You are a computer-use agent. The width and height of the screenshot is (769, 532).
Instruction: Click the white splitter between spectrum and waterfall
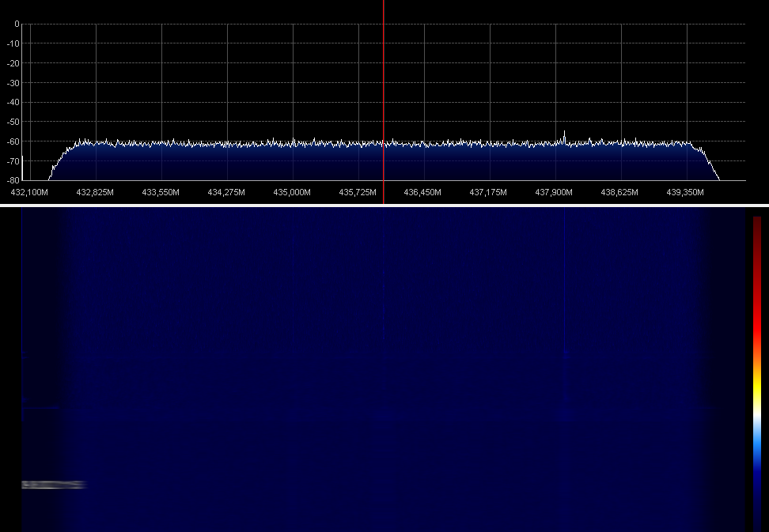click(384, 206)
